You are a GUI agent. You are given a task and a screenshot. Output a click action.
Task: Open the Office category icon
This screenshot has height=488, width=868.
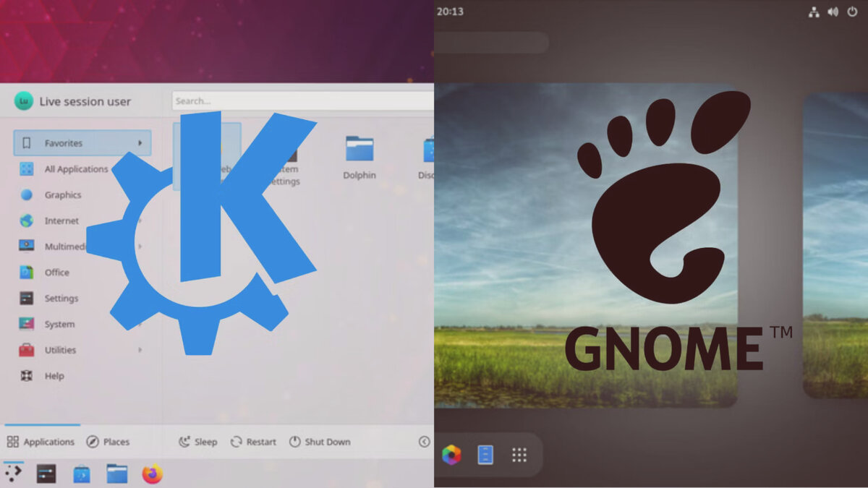[27, 273]
